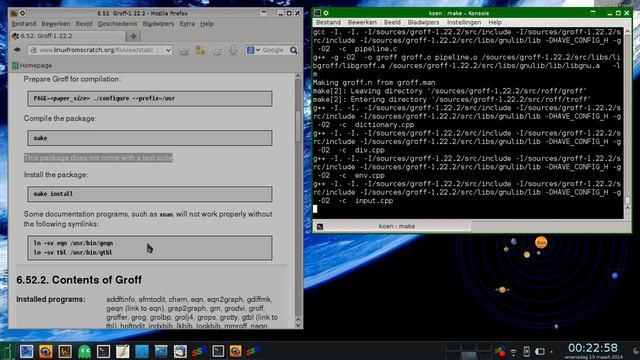Click the Homepage bookmark in bookmarks bar
Screen dimensions: 640x360
point(32,65)
